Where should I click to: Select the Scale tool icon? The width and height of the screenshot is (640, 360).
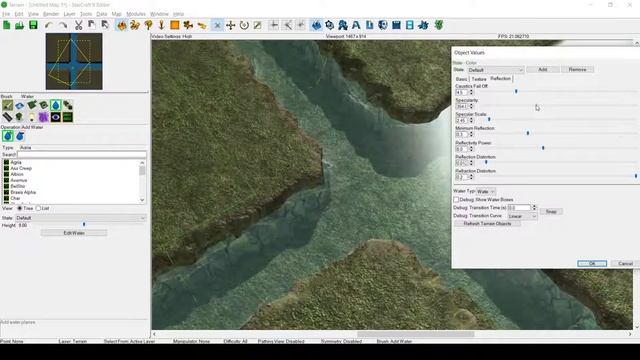(x=258, y=25)
